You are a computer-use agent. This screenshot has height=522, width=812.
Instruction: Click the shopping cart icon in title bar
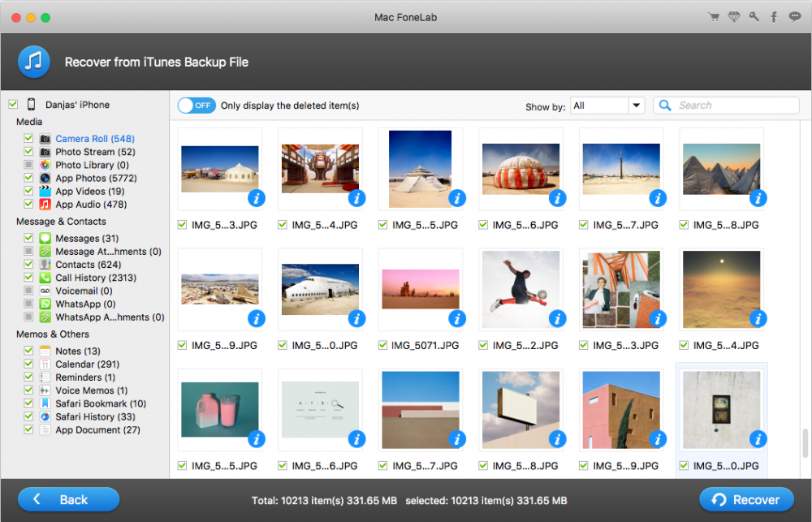coord(714,17)
